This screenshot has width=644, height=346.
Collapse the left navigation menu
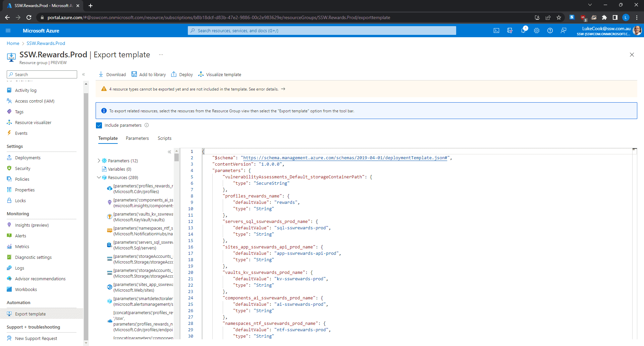click(x=84, y=74)
